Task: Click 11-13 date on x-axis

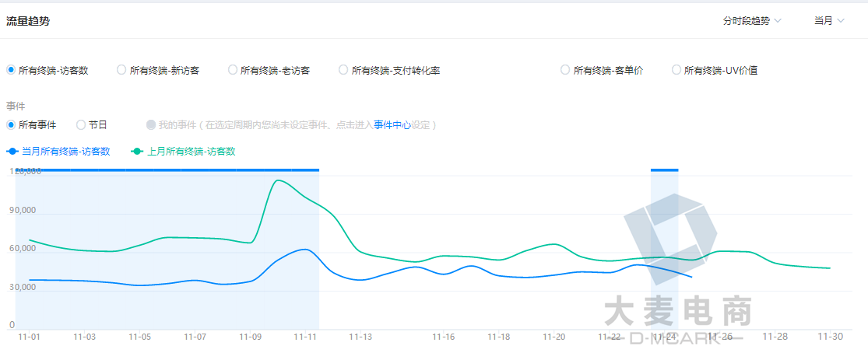Action: tap(360, 337)
